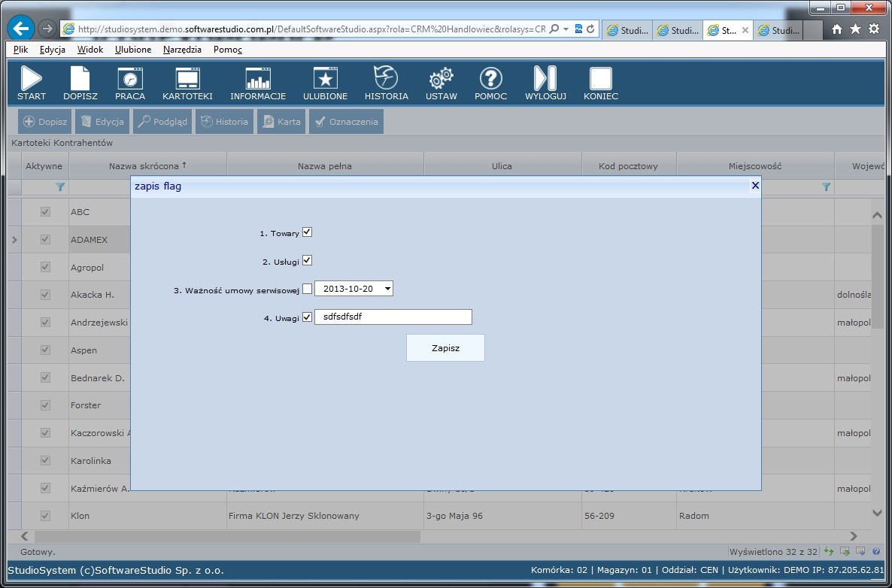This screenshot has height=588, width=892.
Task: Open the Aktywne column filter
Action: click(x=60, y=186)
